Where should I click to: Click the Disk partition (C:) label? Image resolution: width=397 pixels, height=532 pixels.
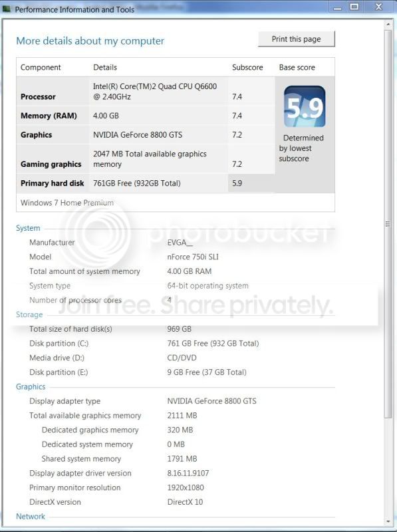pos(59,343)
